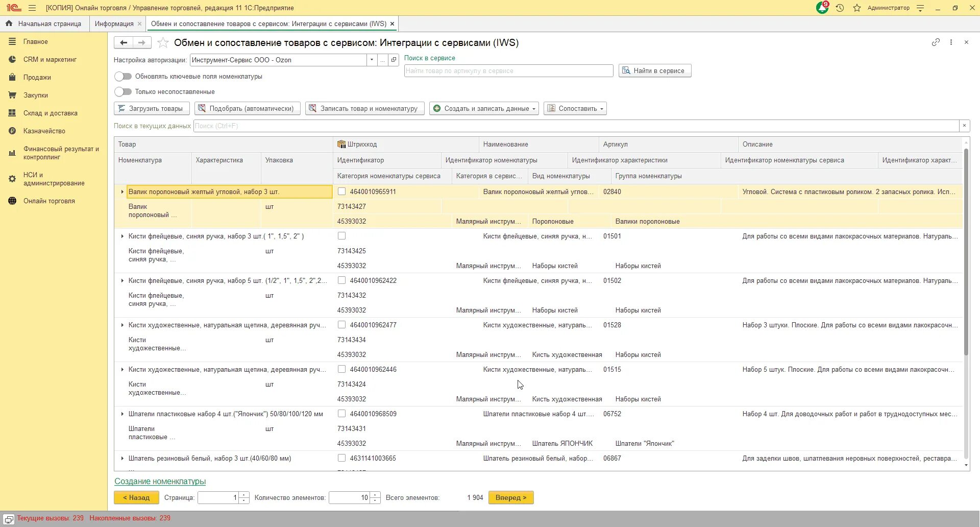Open the Казначейство section
The image size is (980, 527).
[x=44, y=131]
